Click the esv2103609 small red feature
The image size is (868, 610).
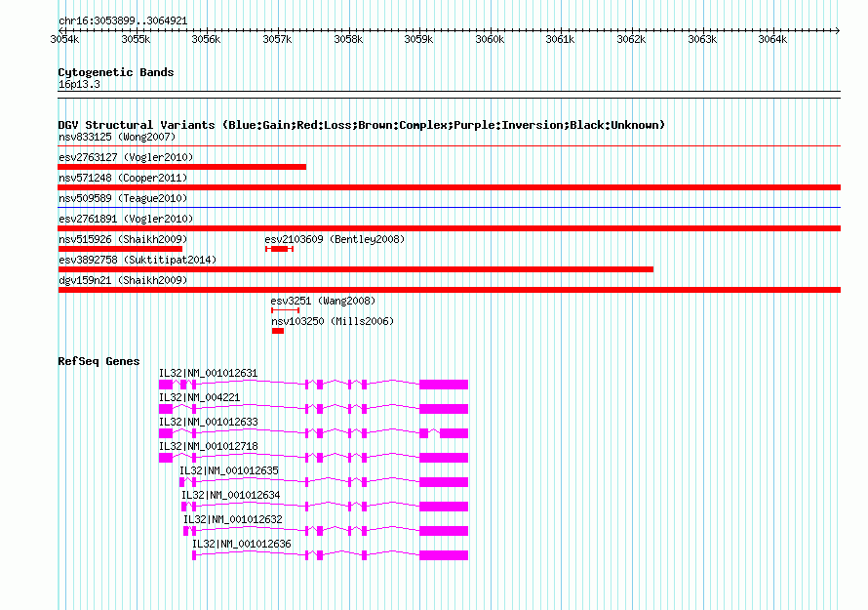pyautogui.click(x=280, y=249)
